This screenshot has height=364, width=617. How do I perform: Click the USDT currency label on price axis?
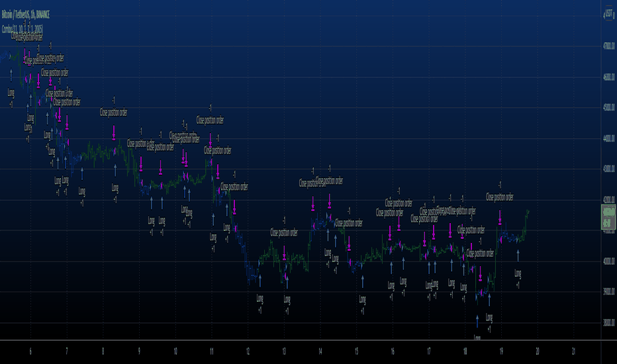pos(609,14)
